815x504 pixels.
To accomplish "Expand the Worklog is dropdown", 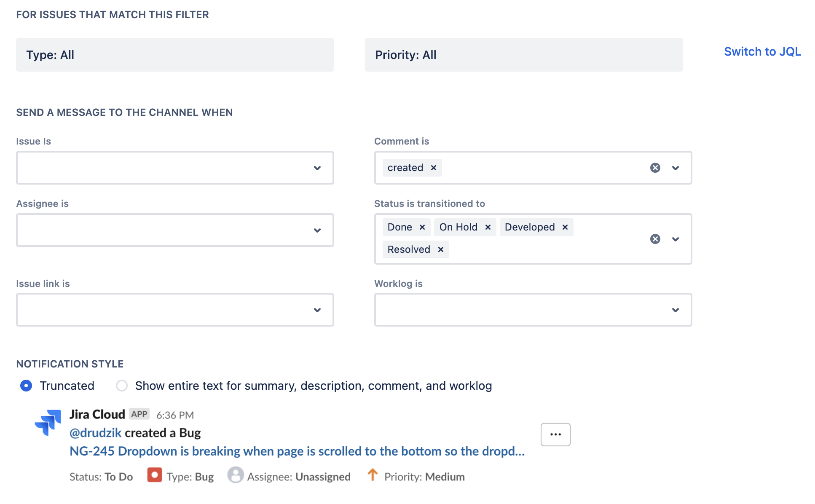I will point(533,310).
